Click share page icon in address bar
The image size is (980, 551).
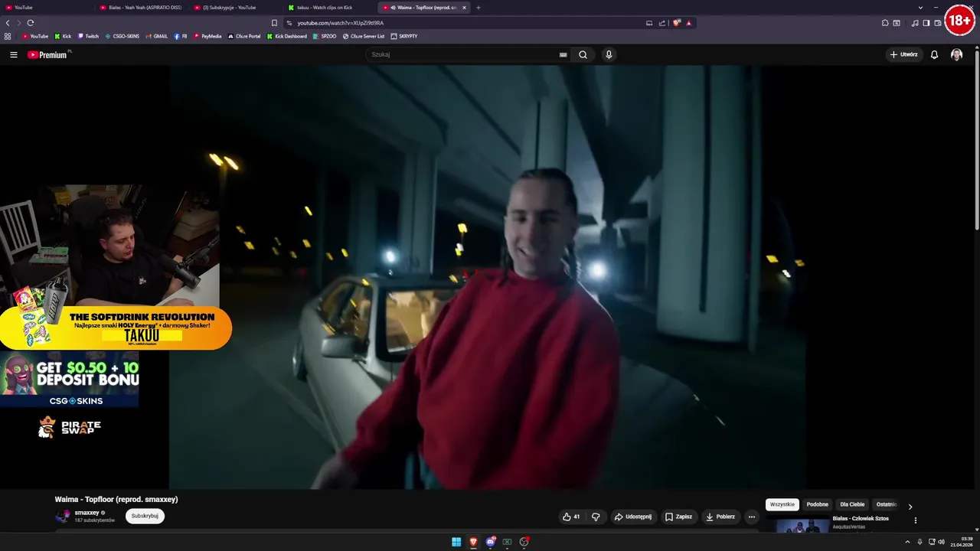click(662, 23)
